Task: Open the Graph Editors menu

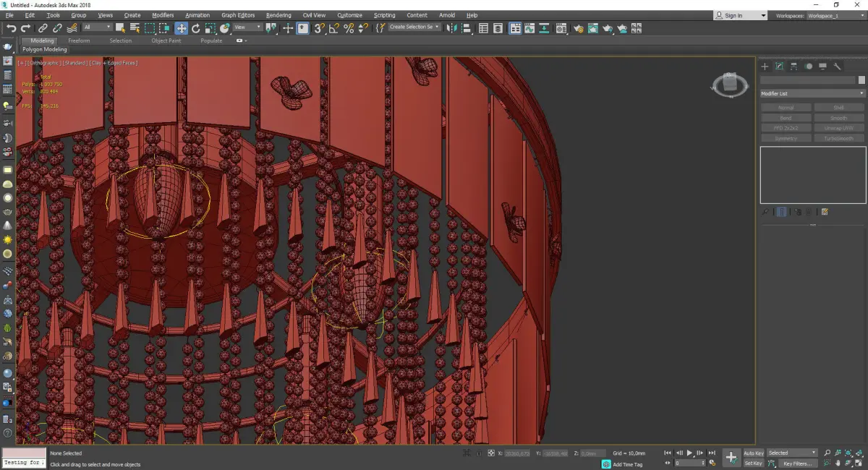Action: pyautogui.click(x=238, y=15)
